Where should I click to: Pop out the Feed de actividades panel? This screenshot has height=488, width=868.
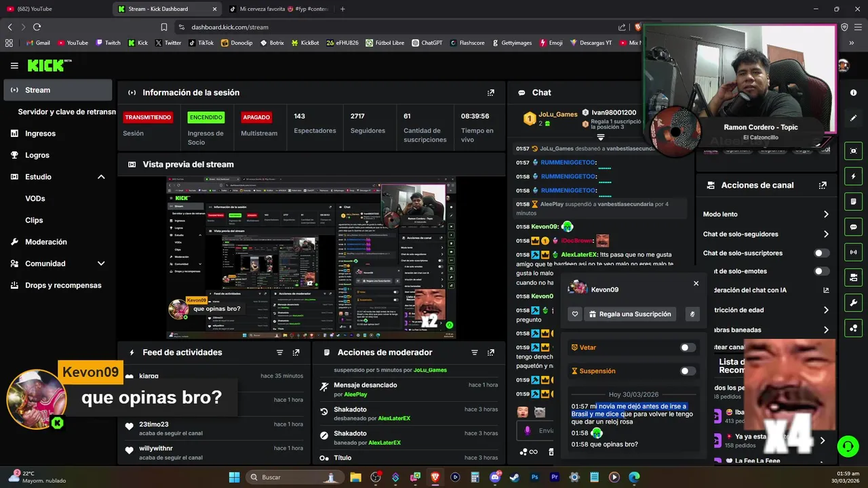pos(296,352)
